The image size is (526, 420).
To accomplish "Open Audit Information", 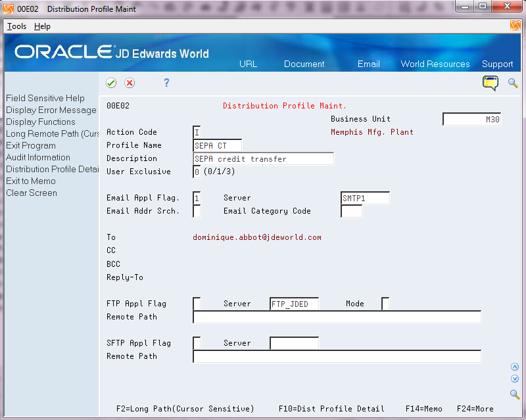I will [x=38, y=157].
